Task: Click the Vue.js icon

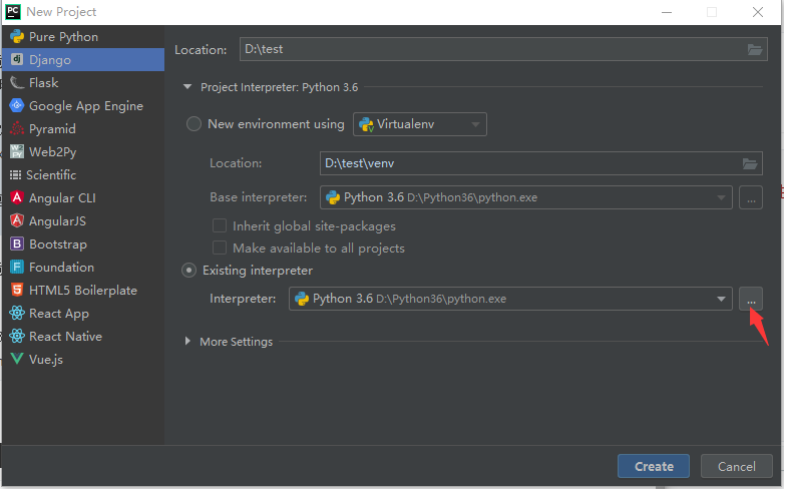Action: (x=17, y=359)
